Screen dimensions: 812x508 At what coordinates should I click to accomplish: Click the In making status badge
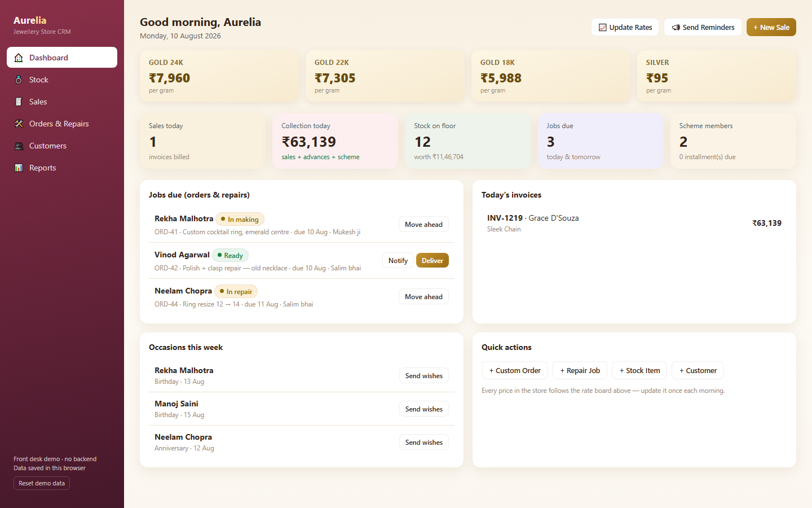[240, 219]
